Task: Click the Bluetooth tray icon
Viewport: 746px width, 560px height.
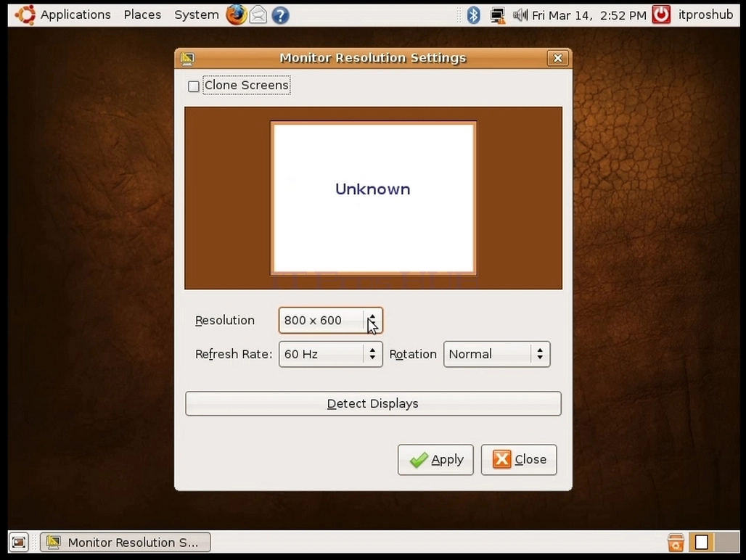Action: click(x=473, y=15)
